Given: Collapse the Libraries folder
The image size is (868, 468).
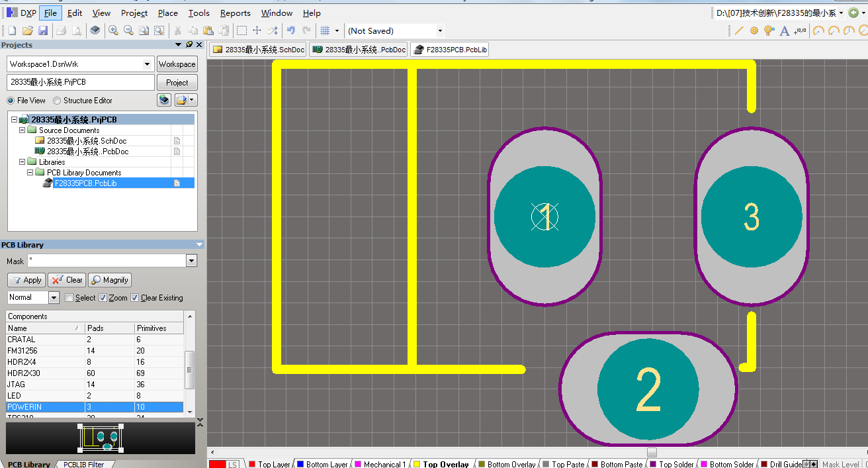Looking at the screenshot, I should pyautogui.click(x=22, y=162).
